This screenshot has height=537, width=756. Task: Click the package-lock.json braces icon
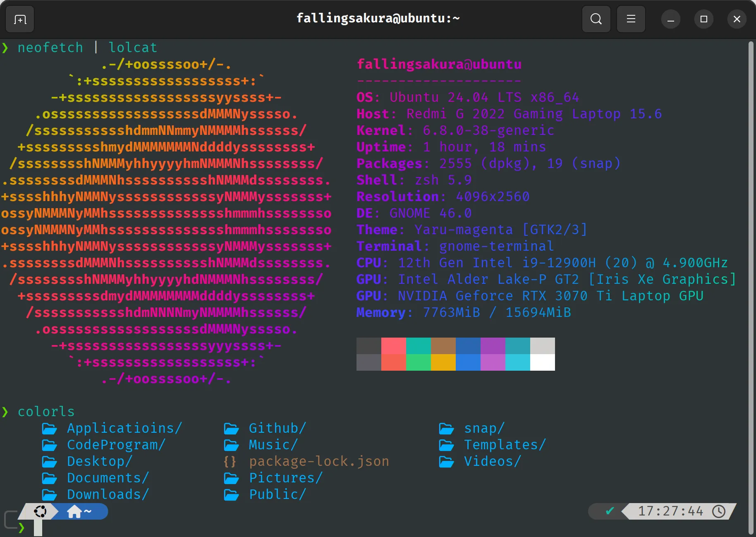click(230, 461)
